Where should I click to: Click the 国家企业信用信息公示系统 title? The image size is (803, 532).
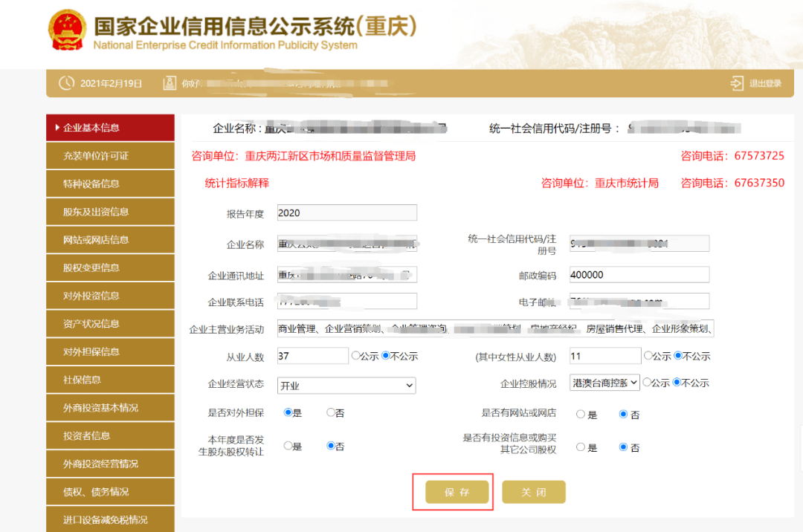[255, 27]
